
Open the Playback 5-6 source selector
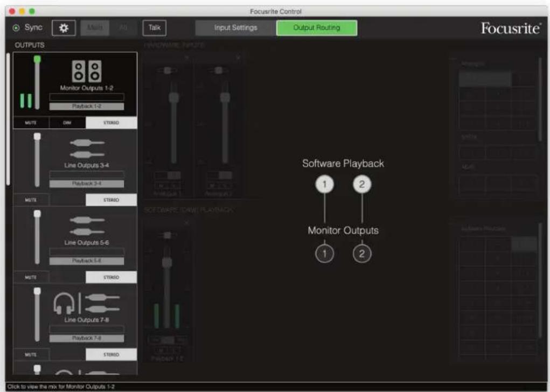click(x=87, y=261)
